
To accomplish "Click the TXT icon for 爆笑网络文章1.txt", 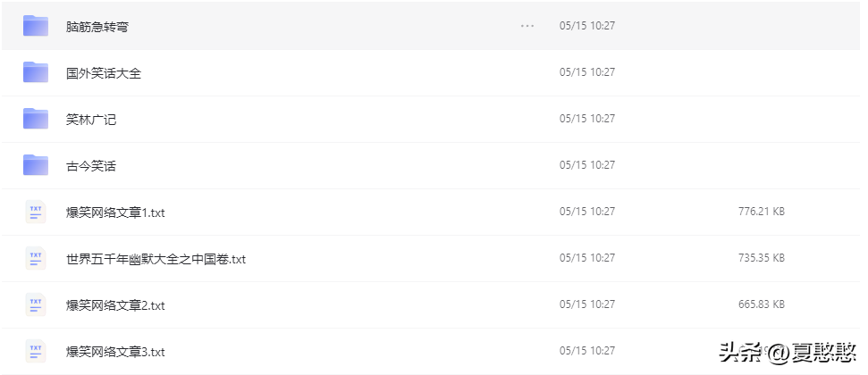I will tap(36, 212).
